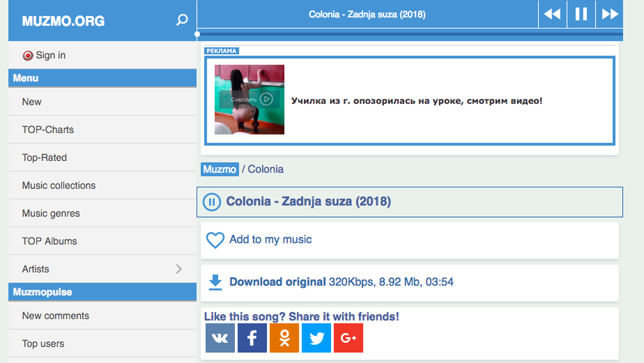Open TOP Albums list
This screenshot has width=644, height=363.
102,241
